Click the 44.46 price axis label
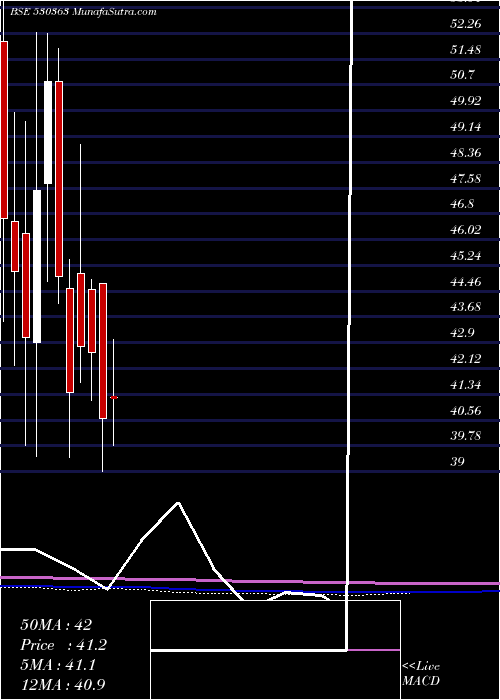The height and width of the screenshot is (700, 500). [x=466, y=282]
